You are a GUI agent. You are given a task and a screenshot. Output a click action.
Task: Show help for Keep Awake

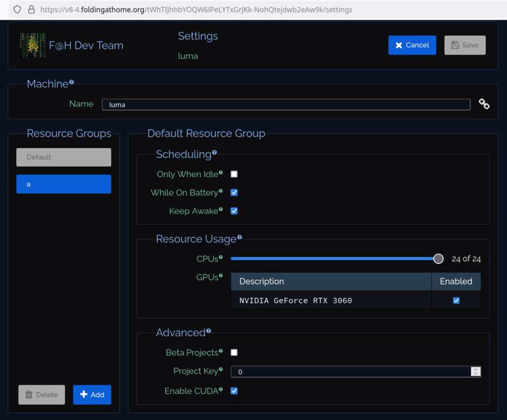221,209
